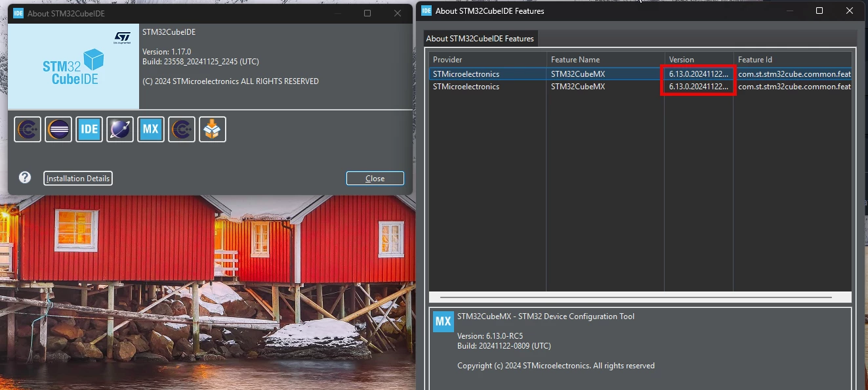Close the About STM32CubeIDE Features window
This screenshot has height=390, width=868.
coord(850,11)
